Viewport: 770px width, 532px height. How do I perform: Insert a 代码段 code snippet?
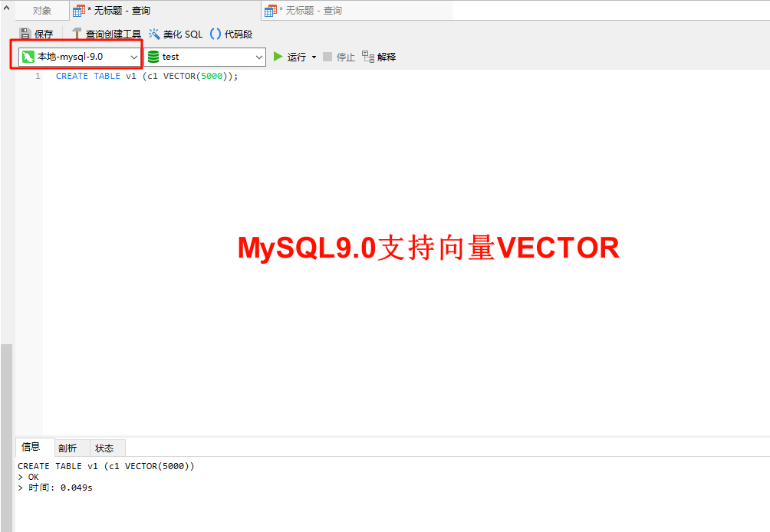[230, 34]
